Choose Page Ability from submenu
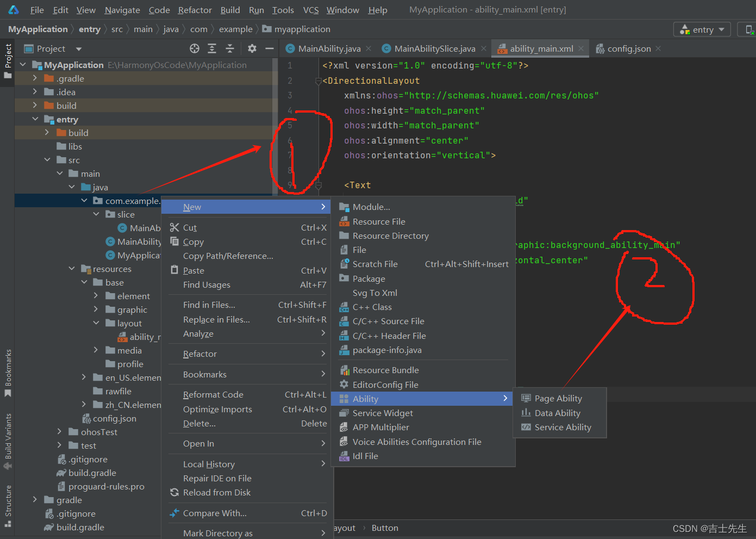This screenshot has height=539, width=756. (x=559, y=398)
